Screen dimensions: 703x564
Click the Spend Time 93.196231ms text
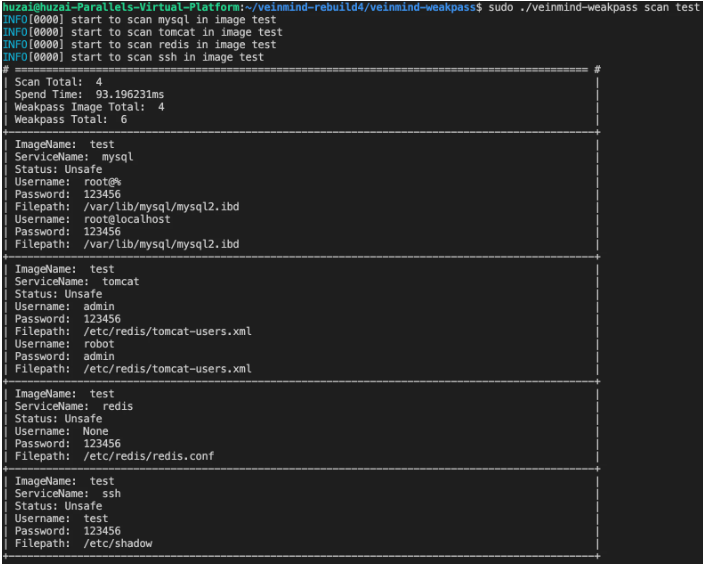pos(89,95)
